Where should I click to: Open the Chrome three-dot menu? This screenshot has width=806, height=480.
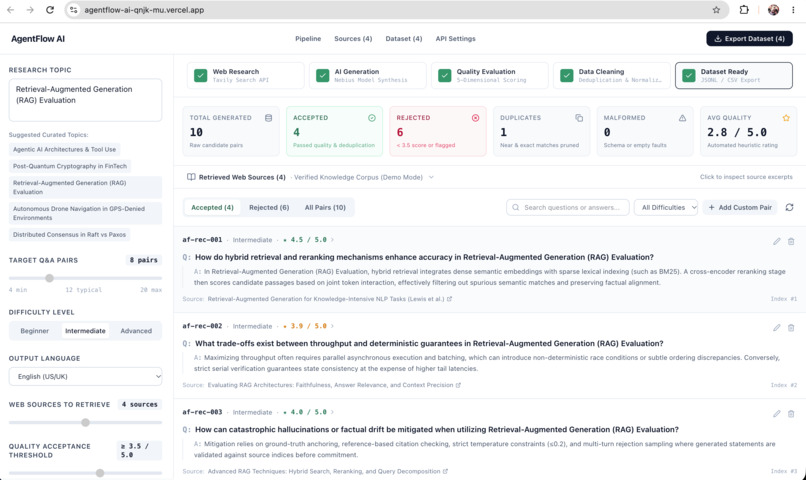(793, 10)
